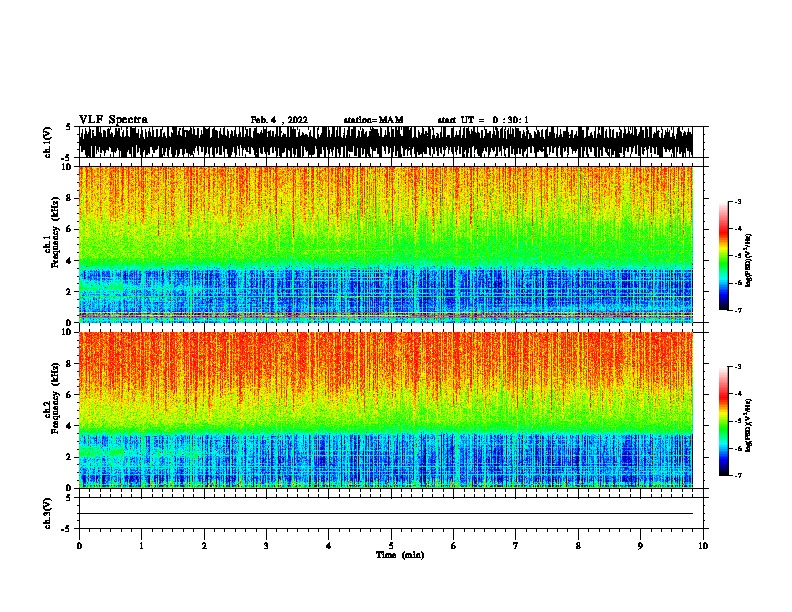Click the time axis tick label "7"

516,546
